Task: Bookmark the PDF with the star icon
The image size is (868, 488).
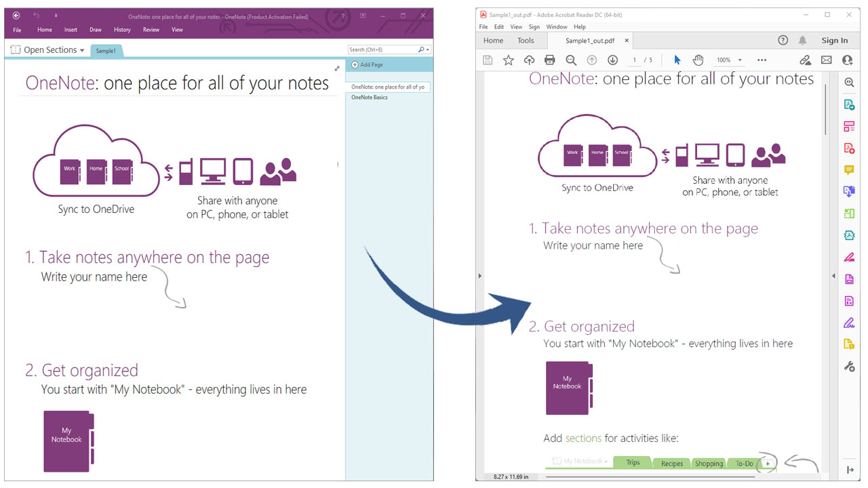Action: [508, 60]
